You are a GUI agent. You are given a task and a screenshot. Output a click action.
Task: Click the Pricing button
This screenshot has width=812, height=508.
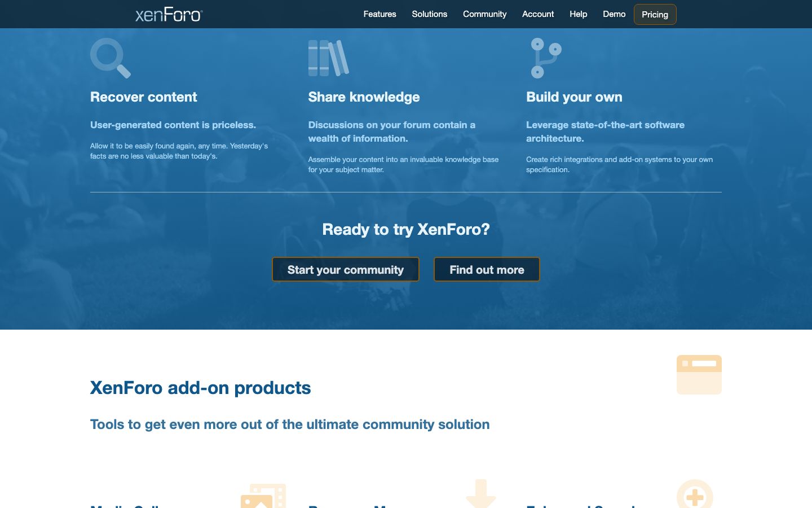tap(655, 15)
